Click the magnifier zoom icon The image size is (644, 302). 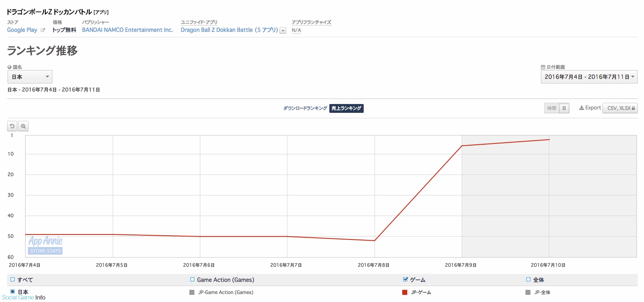(x=23, y=126)
